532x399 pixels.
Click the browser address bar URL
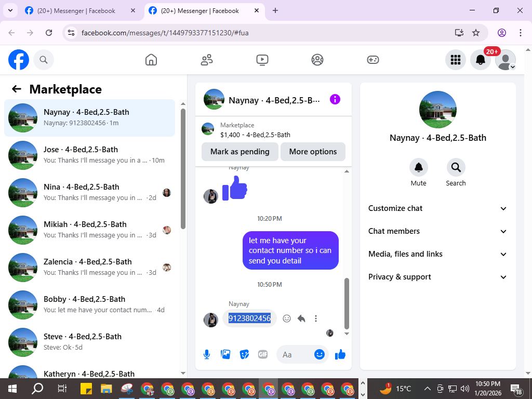pos(165,33)
